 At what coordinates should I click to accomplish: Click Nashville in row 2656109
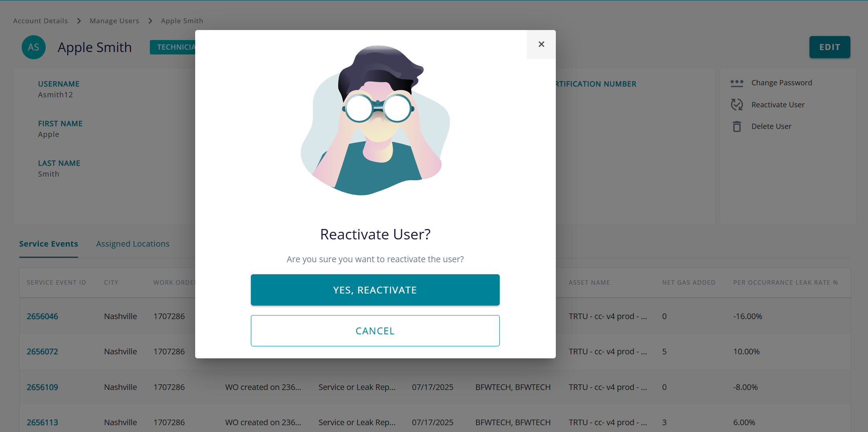click(x=120, y=387)
